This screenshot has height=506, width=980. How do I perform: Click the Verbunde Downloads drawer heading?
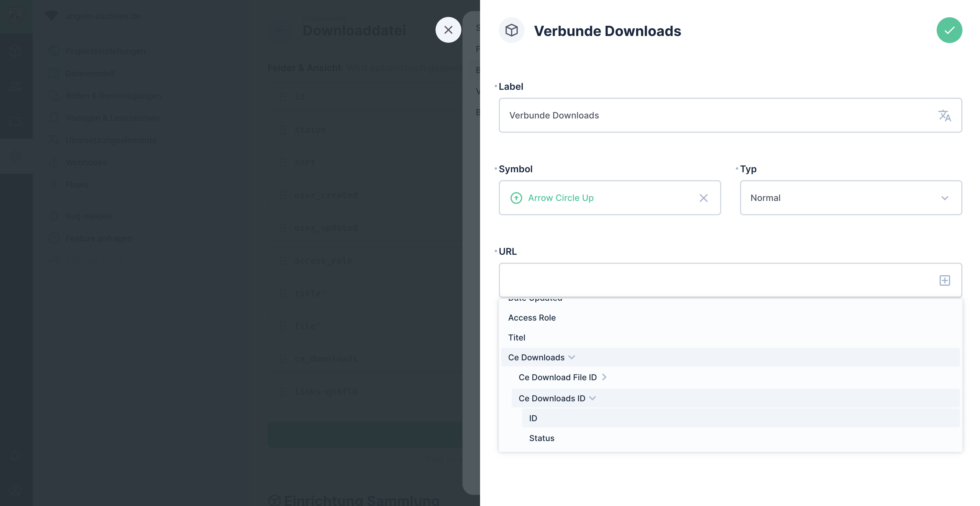(607, 31)
